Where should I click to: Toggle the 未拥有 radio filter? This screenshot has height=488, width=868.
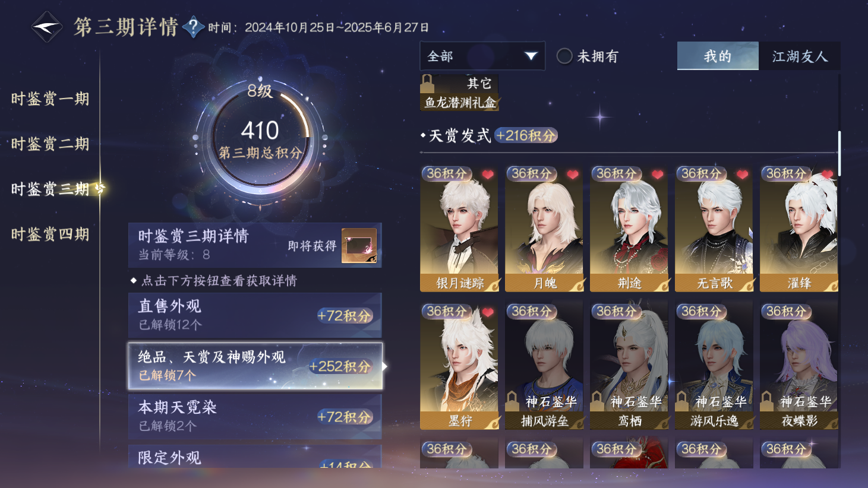564,56
